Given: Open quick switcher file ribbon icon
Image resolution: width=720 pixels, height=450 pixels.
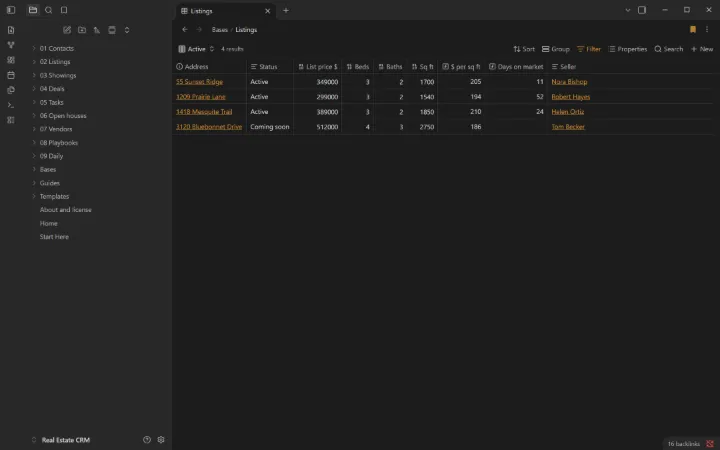Looking at the screenshot, I should [x=11, y=30].
